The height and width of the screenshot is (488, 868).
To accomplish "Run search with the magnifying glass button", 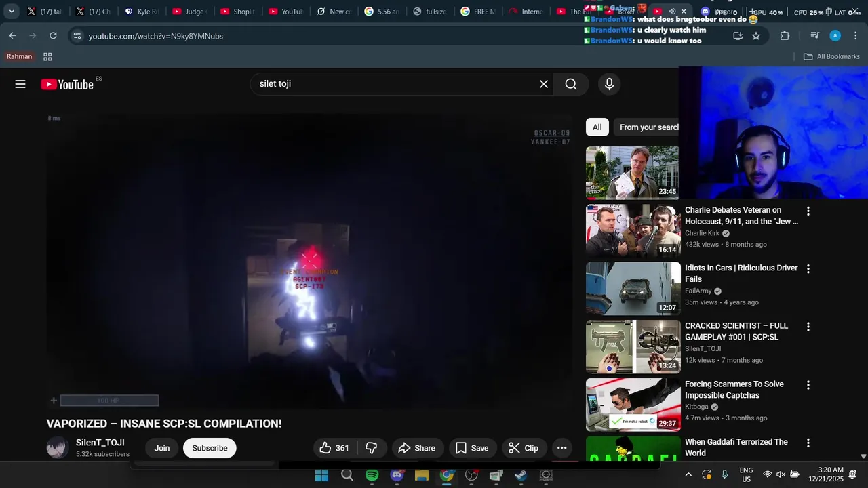I will click(571, 84).
